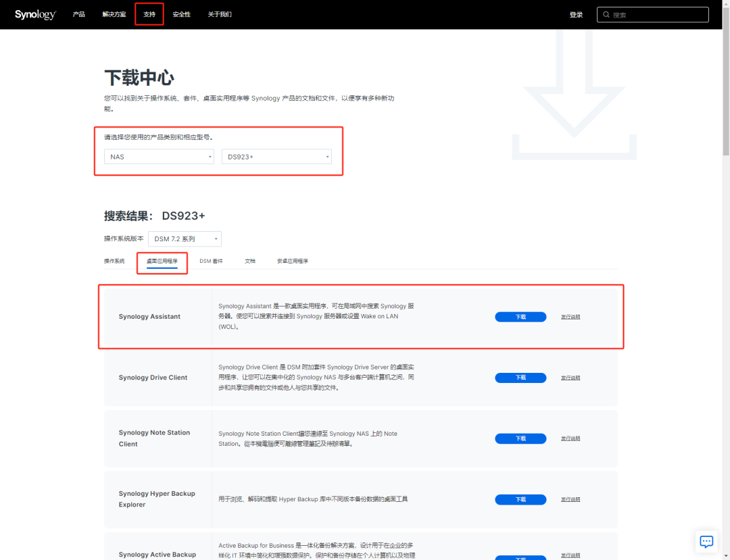Click the 登录 link
This screenshot has height=560, width=730.
coord(577,14)
